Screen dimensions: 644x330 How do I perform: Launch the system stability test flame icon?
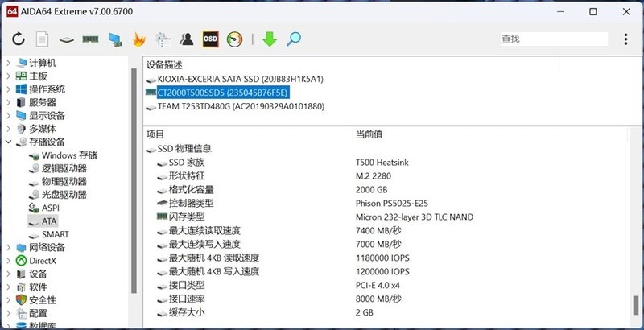pyautogui.click(x=139, y=39)
